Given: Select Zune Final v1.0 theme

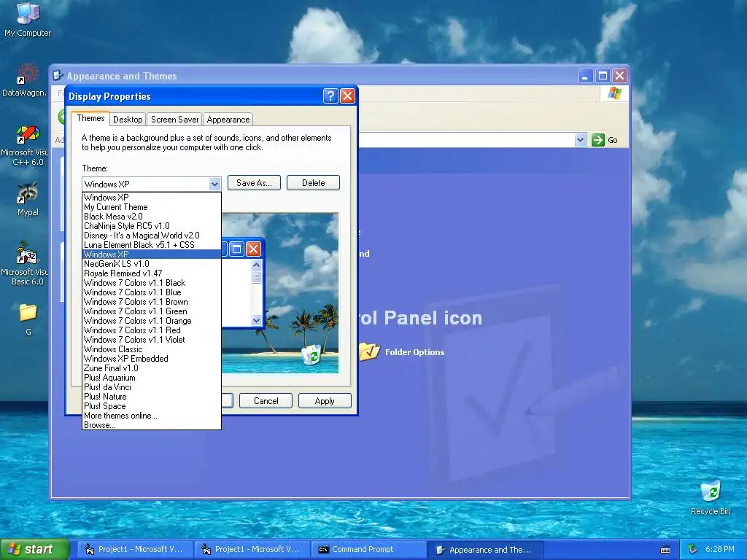Looking at the screenshot, I should coord(152,368).
